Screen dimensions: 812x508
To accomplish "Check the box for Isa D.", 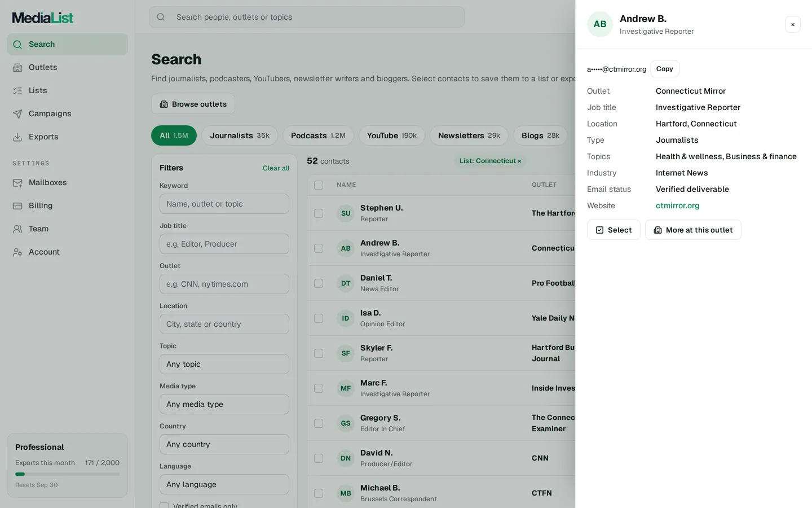I will 319,318.
